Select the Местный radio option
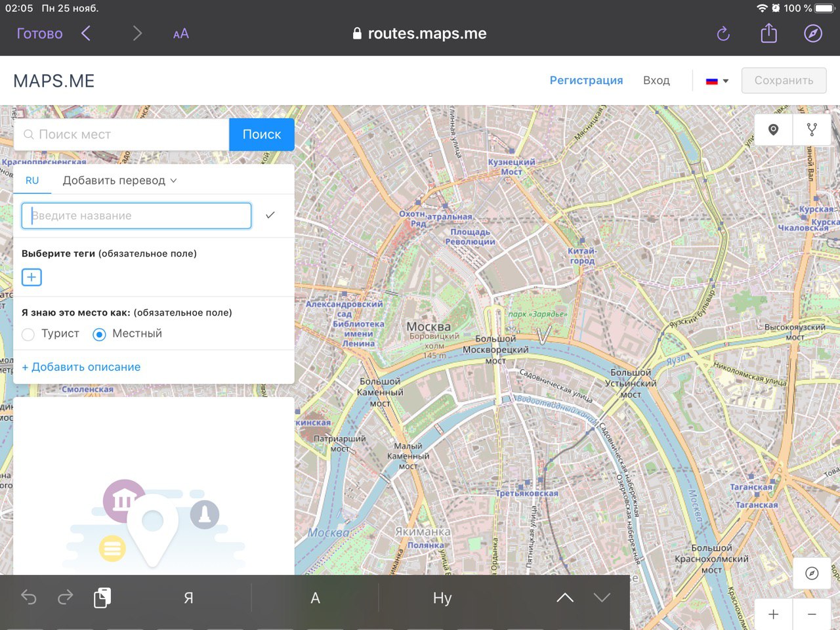Image resolution: width=840 pixels, height=630 pixels. [99, 334]
